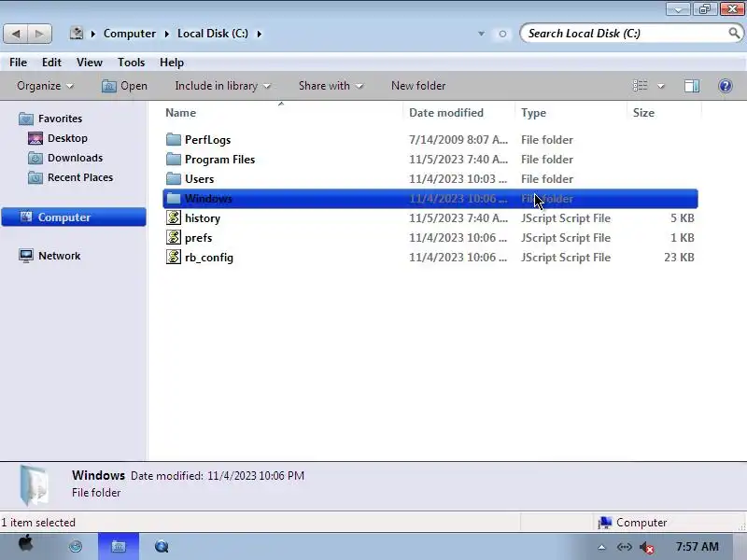The image size is (747, 560).
Task: Open address bar history dropdown arrow
Action: pyautogui.click(x=481, y=34)
